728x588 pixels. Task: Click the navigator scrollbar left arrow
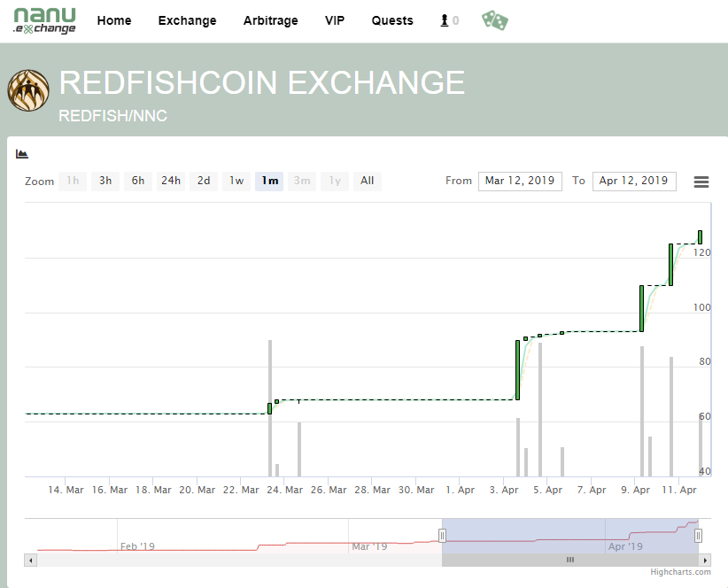(31, 561)
